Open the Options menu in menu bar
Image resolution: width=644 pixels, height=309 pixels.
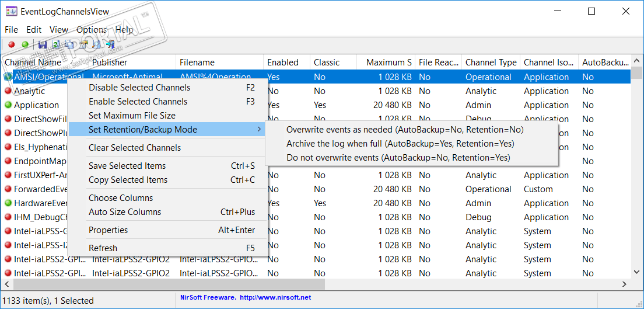(x=92, y=30)
